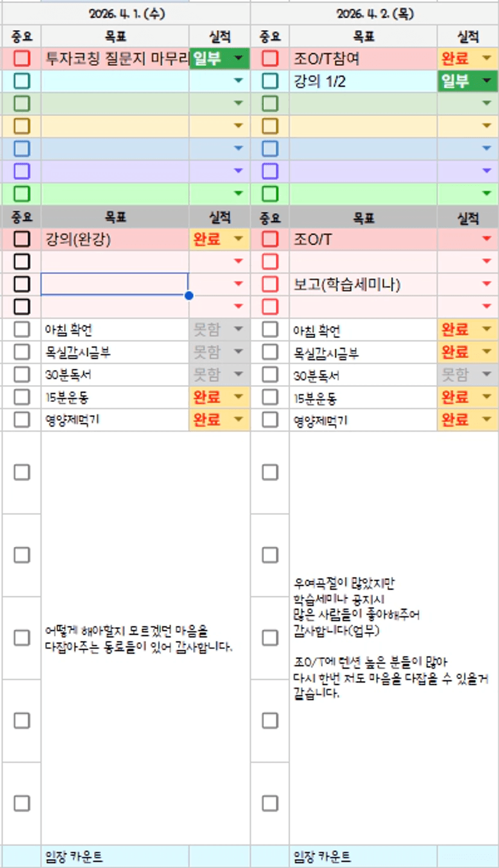Image resolution: width=499 pixels, height=868 pixels.
Task: Click the left 입장 카운트 cell
Action: coord(115,857)
